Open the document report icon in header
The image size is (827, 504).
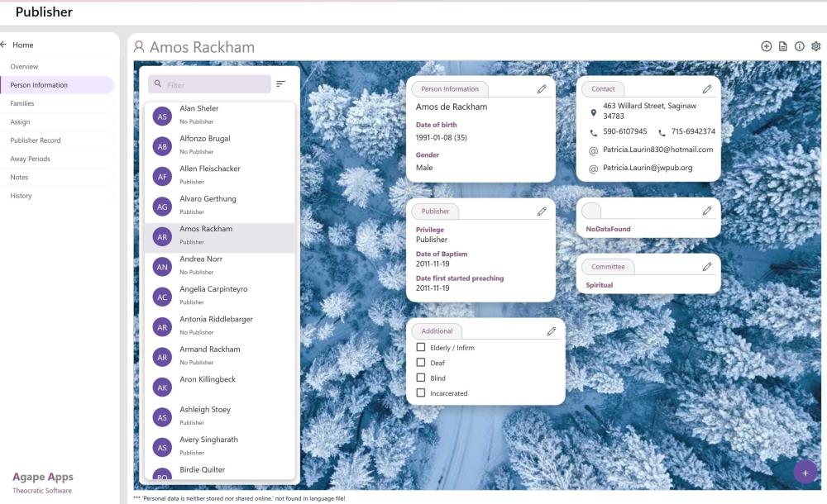coord(782,46)
